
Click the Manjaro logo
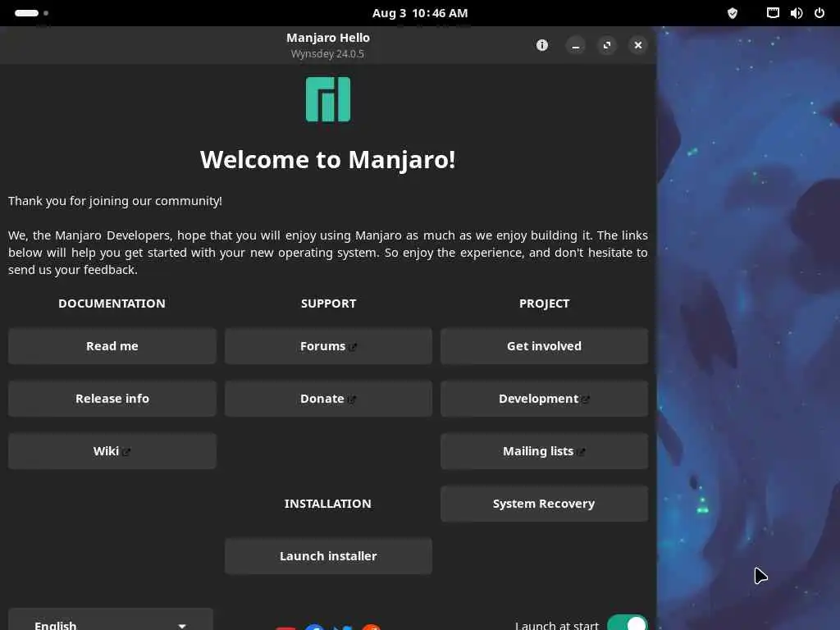pos(328,99)
